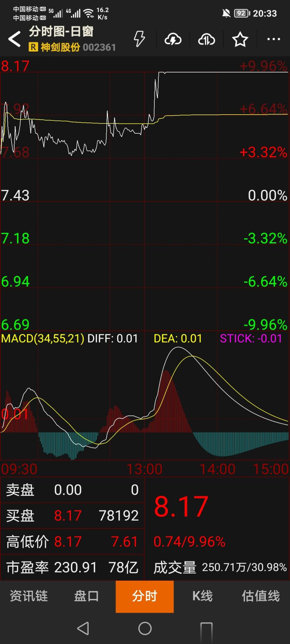Tap the STICK: -0.01 value

pyautogui.click(x=251, y=339)
